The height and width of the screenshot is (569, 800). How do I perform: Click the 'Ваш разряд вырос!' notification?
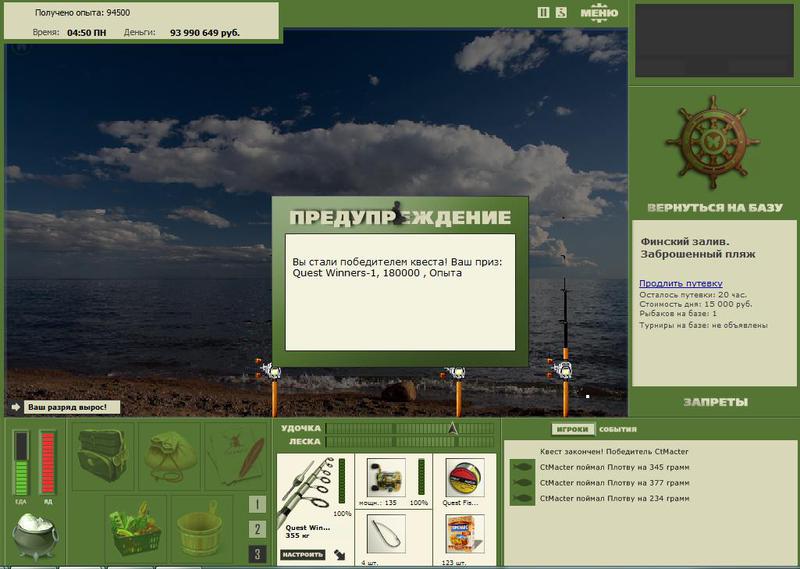[72, 407]
